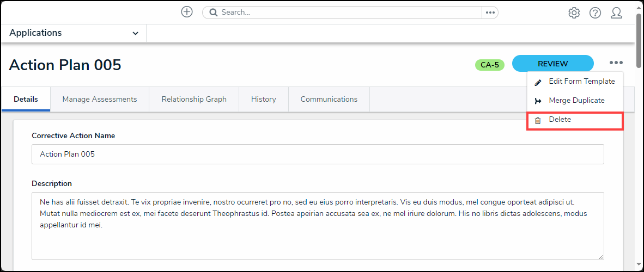Open the search options ellipsis
Viewport: 644px width, 272px height.
(x=490, y=13)
